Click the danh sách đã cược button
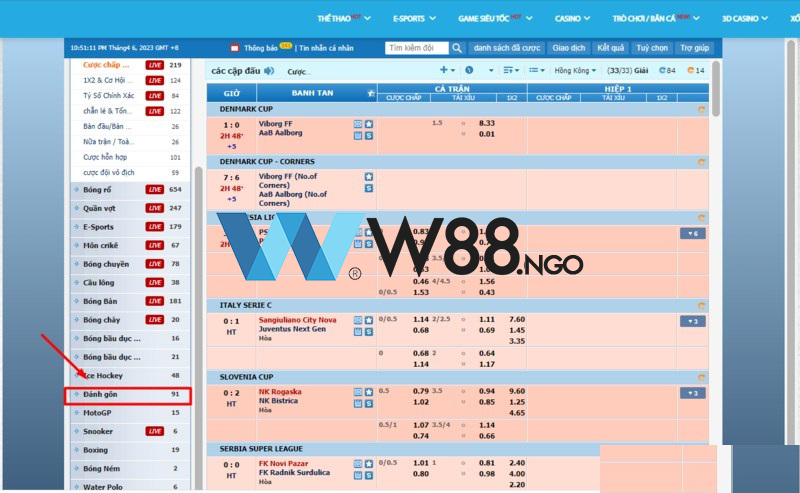Image resolution: width=800 pixels, height=493 pixels. point(507,48)
